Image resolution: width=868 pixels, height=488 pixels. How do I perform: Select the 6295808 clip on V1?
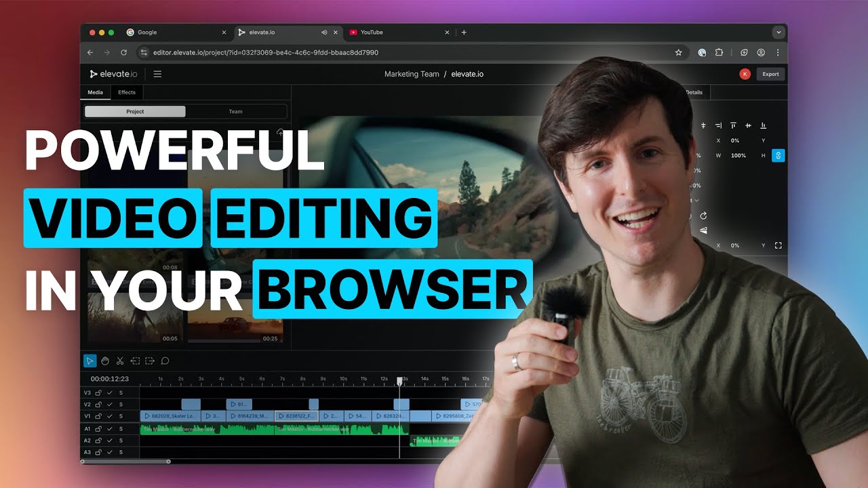[456, 416]
